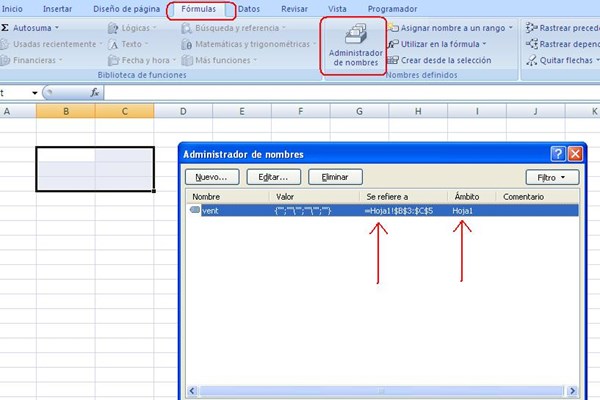Open the Filtro dropdown in dialog

pos(552,178)
